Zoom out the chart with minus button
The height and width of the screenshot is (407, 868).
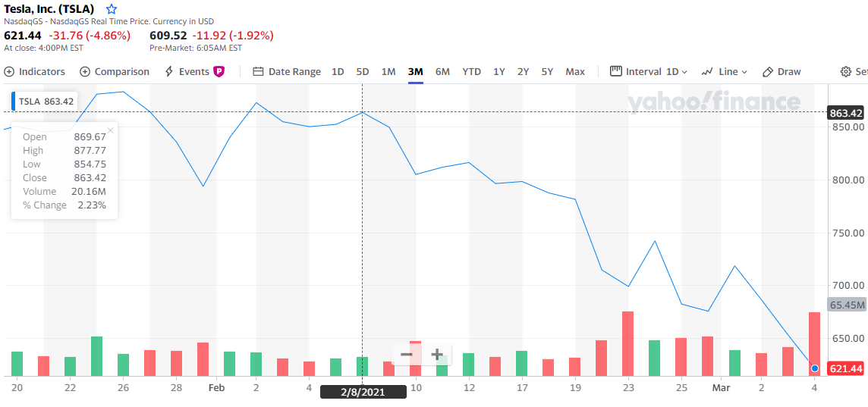coord(407,354)
